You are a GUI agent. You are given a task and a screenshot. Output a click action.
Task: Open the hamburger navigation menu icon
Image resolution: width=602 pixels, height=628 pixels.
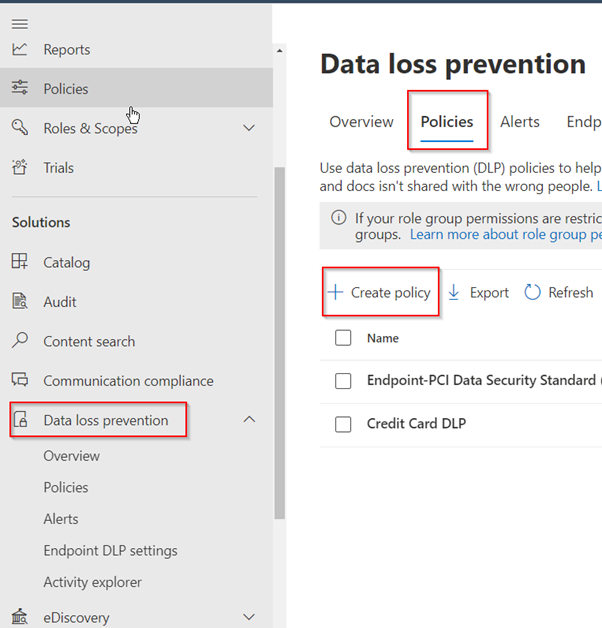click(x=20, y=23)
